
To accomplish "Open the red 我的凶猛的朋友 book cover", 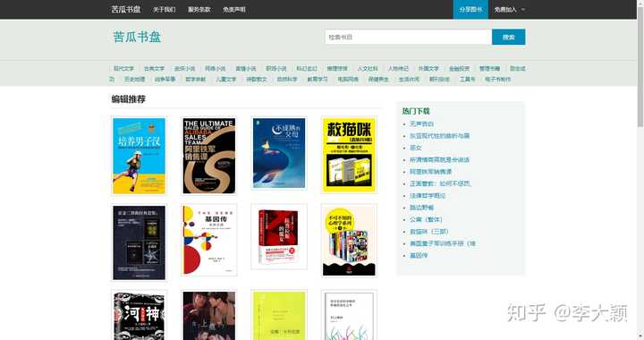I will click(x=279, y=236).
